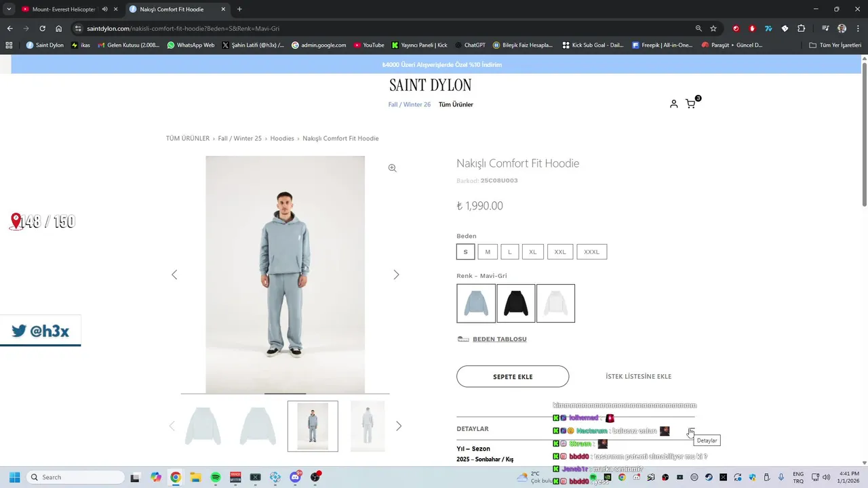Open Yayıncı Paneli Kick bookmark

click(420, 45)
